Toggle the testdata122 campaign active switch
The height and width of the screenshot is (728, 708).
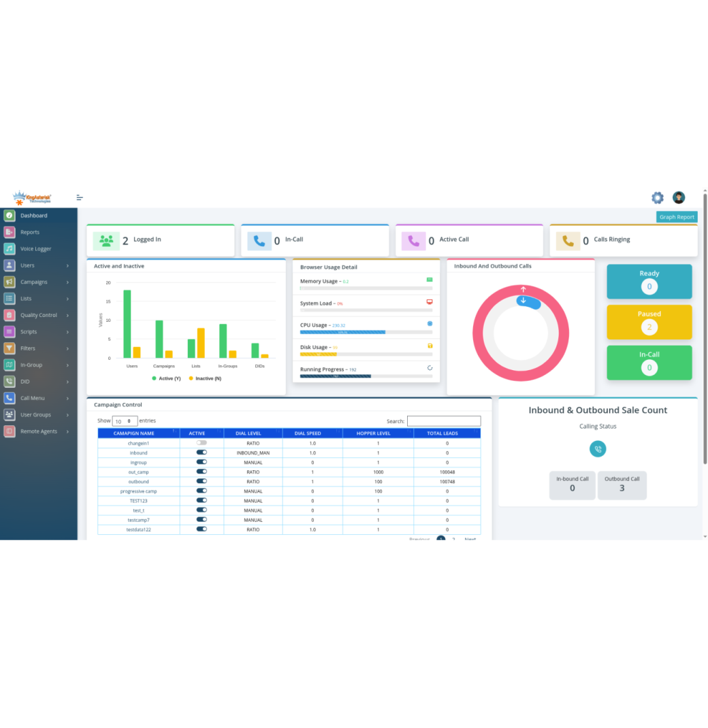202,529
